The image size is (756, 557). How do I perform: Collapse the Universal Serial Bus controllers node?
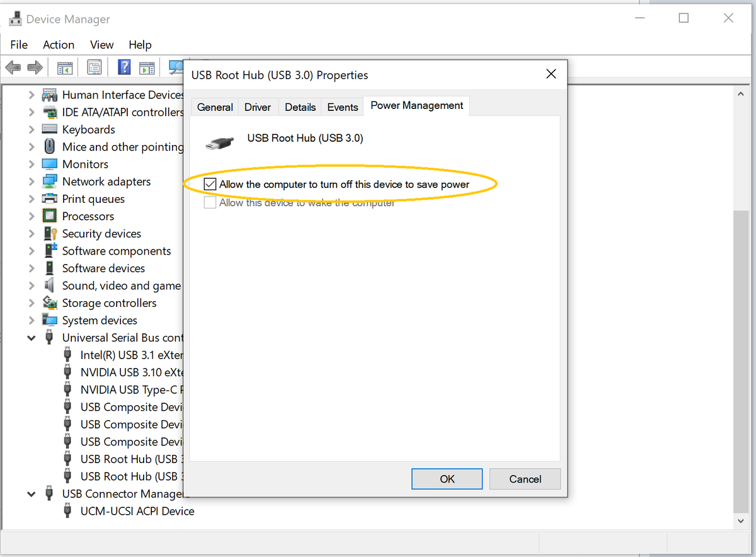[31, 338]
